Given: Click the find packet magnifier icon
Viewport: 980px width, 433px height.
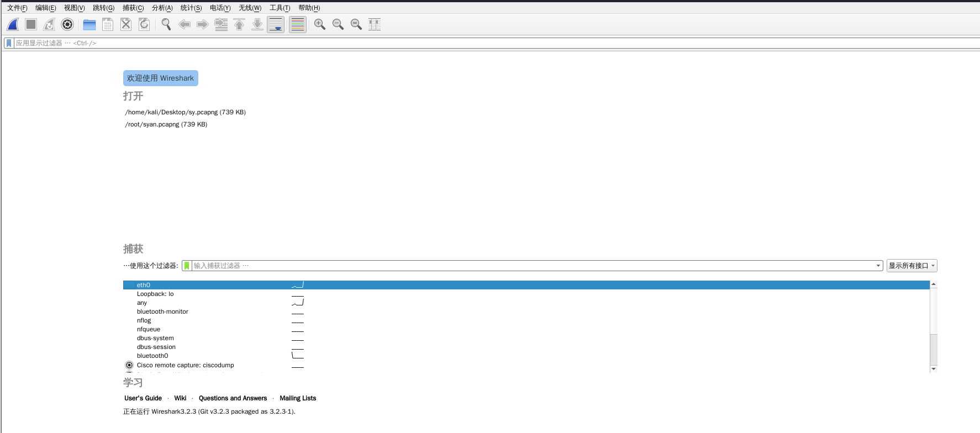Looking at the screenshot, I should tap(166, 24).
